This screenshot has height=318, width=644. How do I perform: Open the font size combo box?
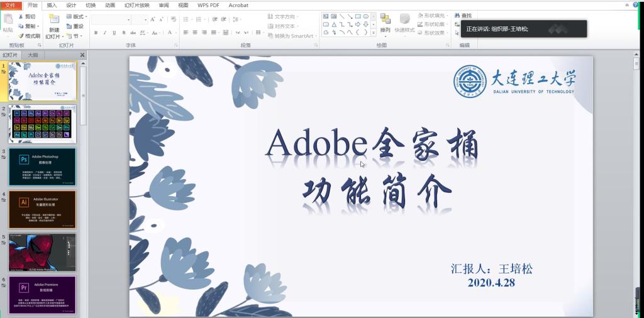[x=140, y=19]
